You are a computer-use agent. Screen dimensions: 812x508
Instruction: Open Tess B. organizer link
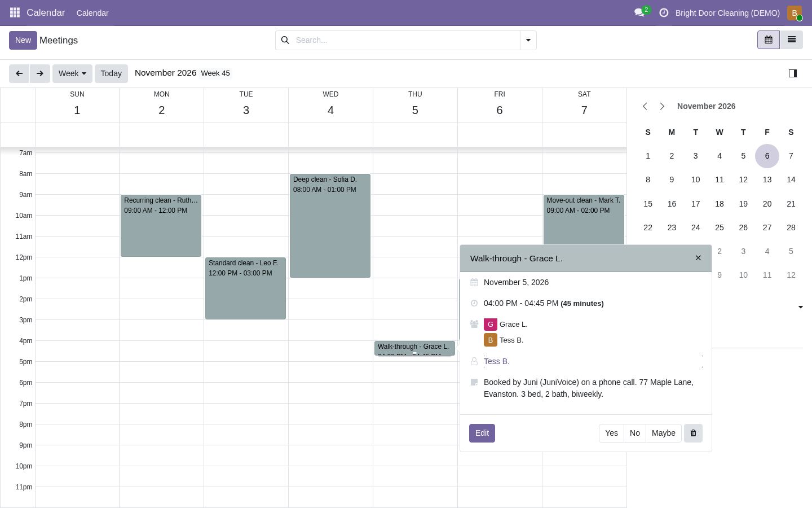pos(496,361)
